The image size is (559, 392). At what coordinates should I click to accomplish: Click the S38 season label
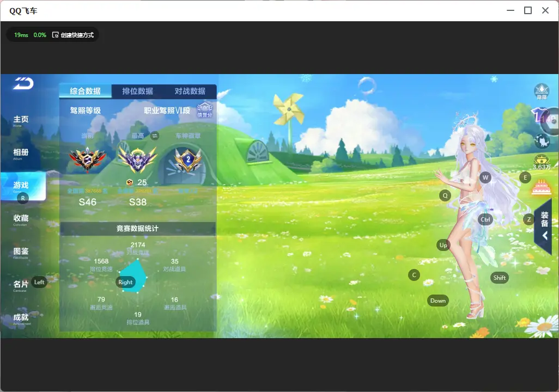click(138, 203)
